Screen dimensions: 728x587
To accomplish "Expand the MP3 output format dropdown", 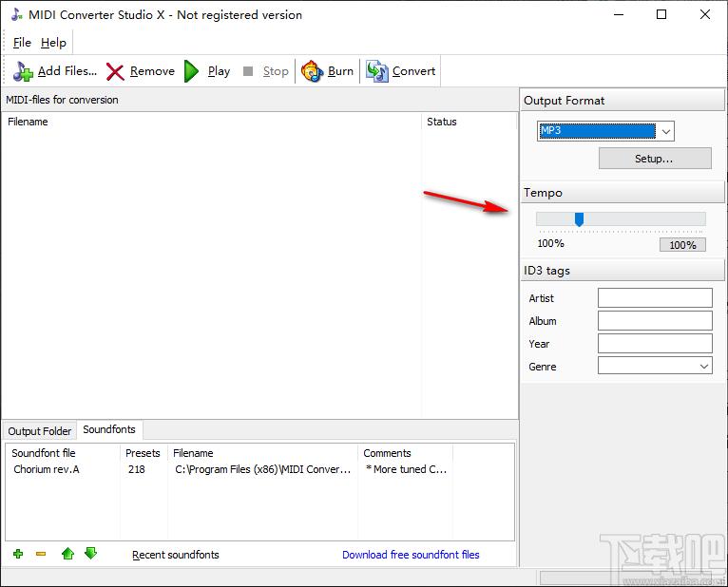I will tap(666, 131).
